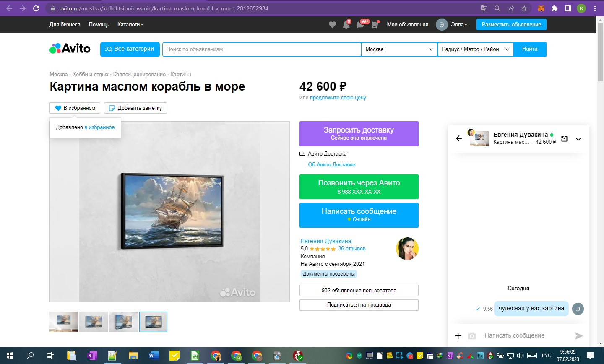
Task: Expand chat to full window icon
Action: [x=564, y=139]
